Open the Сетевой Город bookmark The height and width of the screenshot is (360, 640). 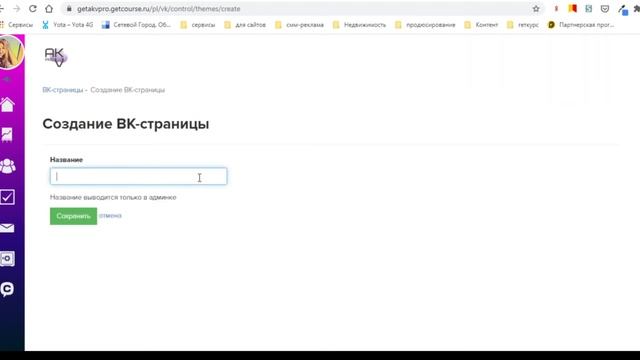coord(136,25)
